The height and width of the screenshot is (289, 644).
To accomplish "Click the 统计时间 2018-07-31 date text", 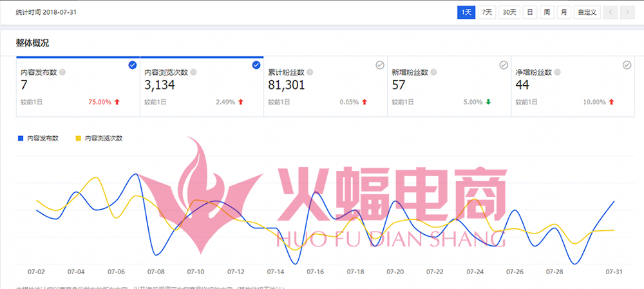I will pos(46,12).
